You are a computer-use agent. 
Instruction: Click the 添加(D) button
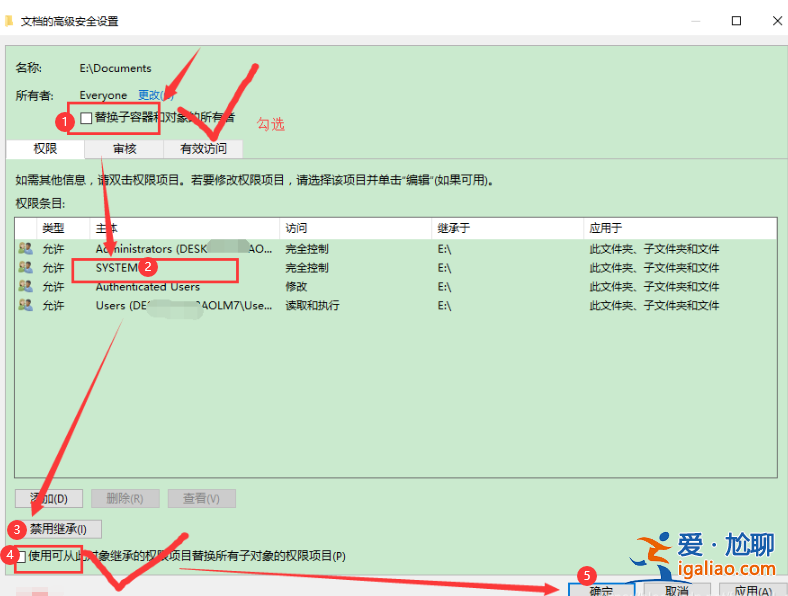point(49,499)
